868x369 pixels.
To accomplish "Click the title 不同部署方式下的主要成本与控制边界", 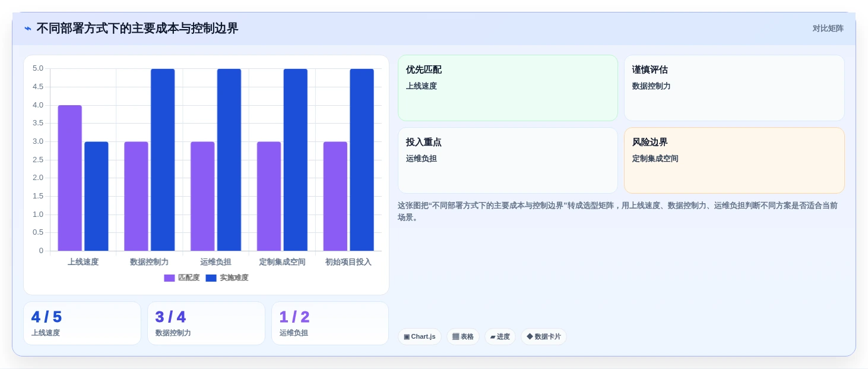I will point(137,29).
